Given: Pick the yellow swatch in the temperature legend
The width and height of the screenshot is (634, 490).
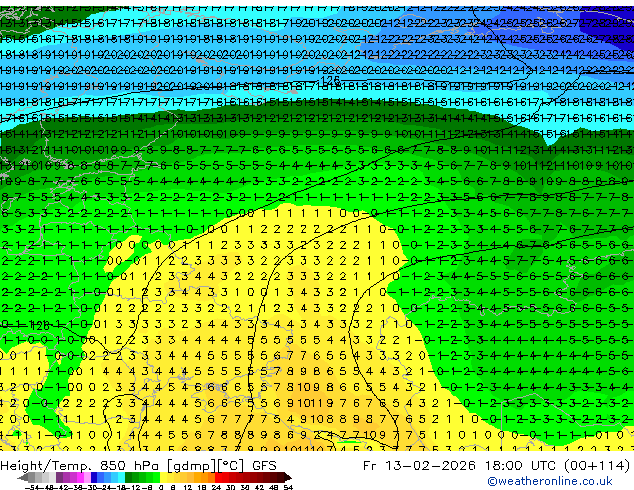Looking at the screenshot, I should pyautogui.click(x=163, y=477).
